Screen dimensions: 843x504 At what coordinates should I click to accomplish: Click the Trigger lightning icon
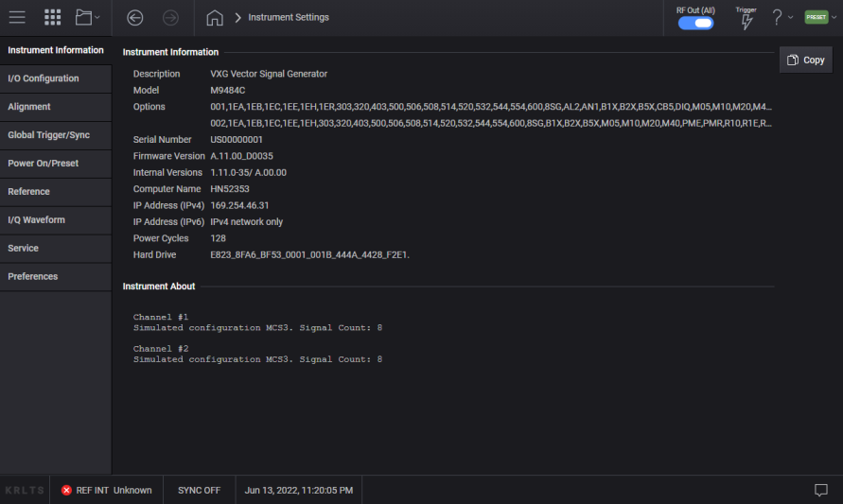(746, 21)
